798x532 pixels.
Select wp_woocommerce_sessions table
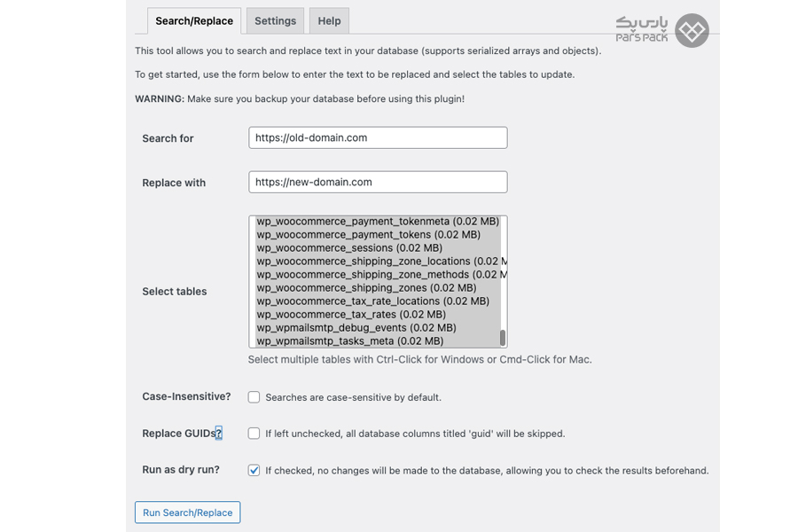(x=378, y=248)
